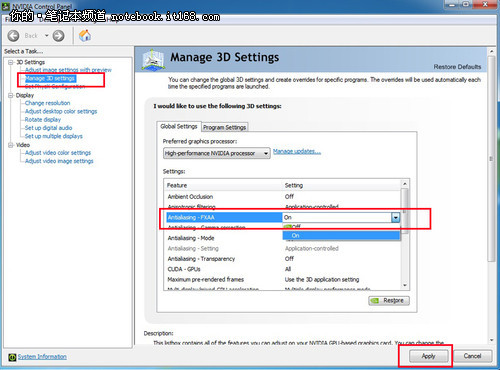Click the System Information icon

pyautogui.click(x=12, y=357)
